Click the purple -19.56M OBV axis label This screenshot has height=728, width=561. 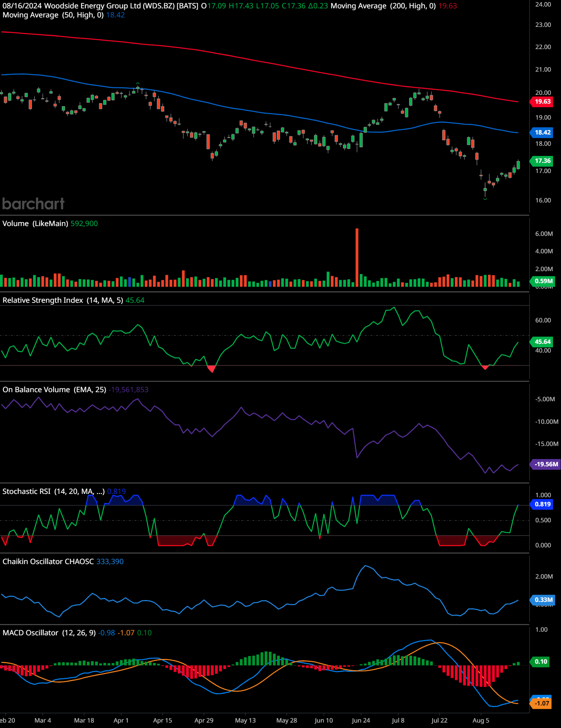point(545,464)
